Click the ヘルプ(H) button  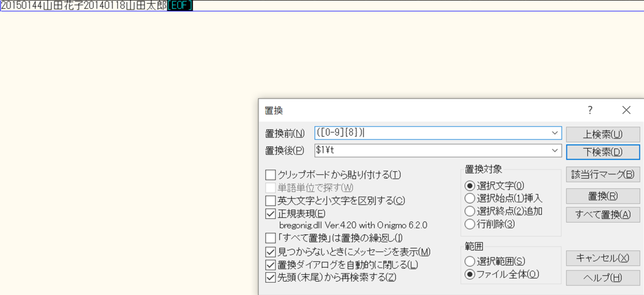603,278
